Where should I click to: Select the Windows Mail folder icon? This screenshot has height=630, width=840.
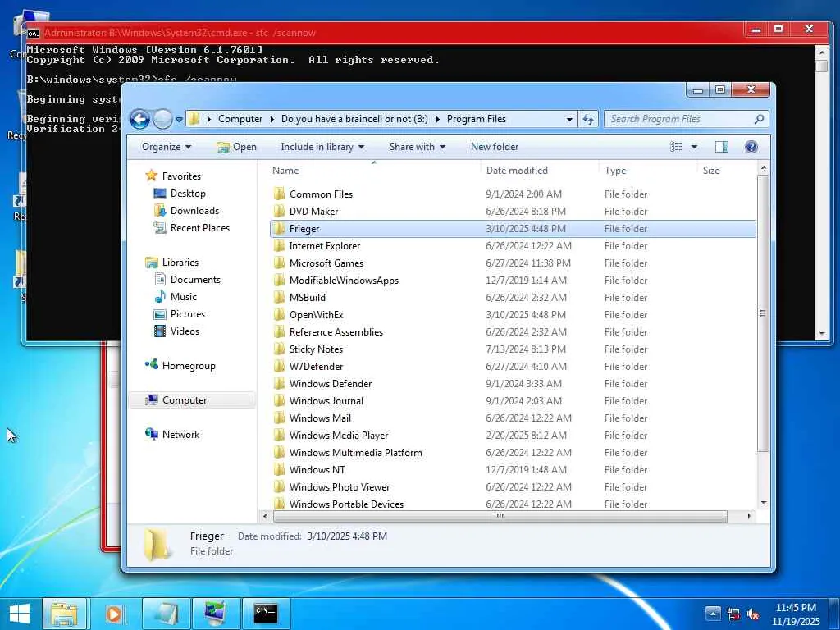pyautogui.click(x=279, y=418)
